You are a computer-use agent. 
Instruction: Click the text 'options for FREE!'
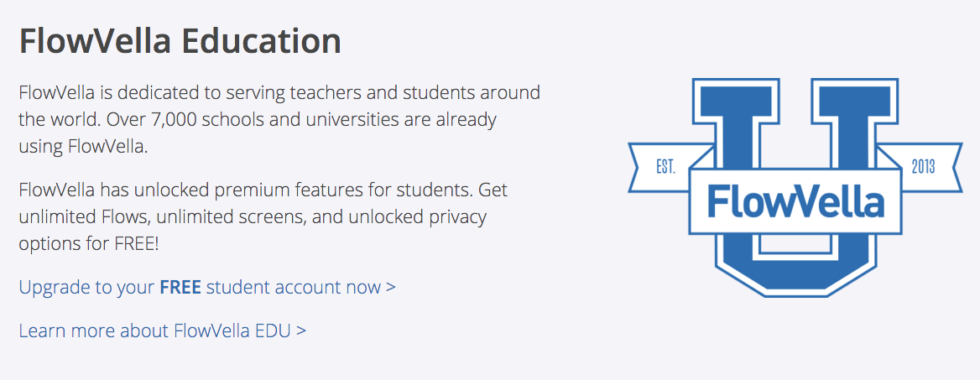tap(89, 243)
